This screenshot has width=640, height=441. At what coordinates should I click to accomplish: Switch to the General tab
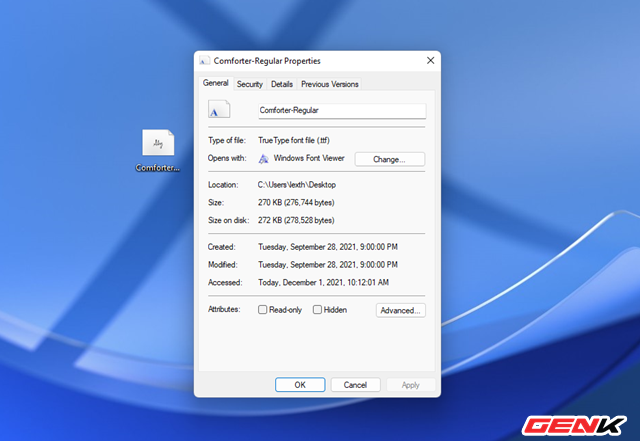click(216, 83)
